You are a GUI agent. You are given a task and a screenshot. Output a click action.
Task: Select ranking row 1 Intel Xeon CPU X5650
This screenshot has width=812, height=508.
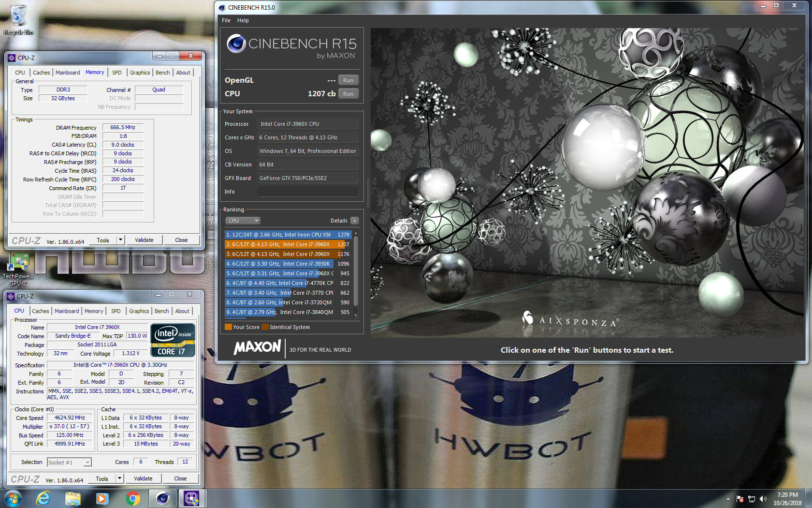pos(288,235)
